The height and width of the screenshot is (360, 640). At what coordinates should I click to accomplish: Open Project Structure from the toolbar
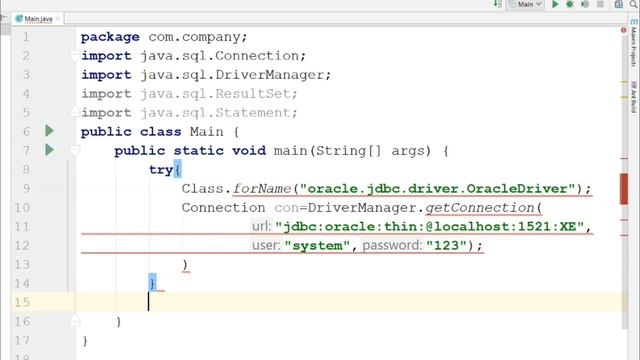[x=619, y=4]
